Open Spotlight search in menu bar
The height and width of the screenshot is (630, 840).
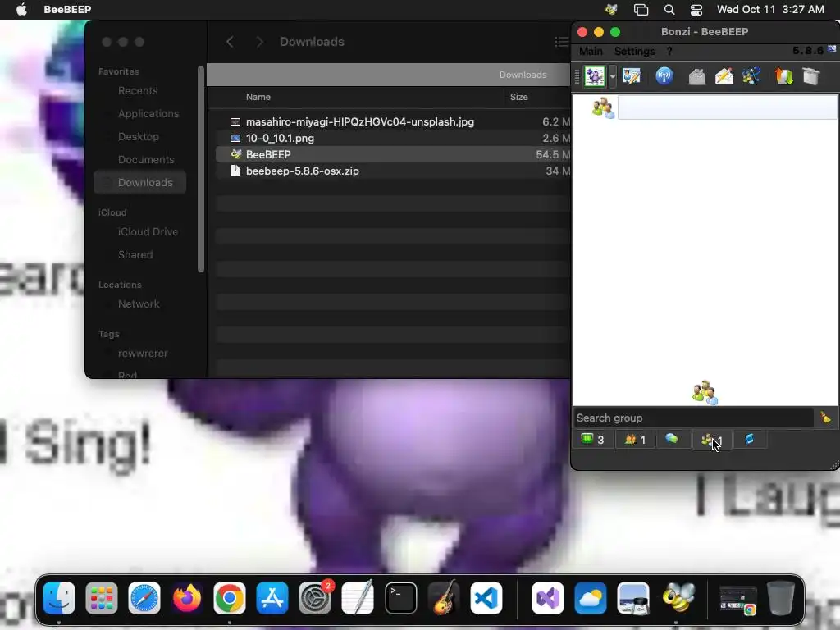click(669, 10)
